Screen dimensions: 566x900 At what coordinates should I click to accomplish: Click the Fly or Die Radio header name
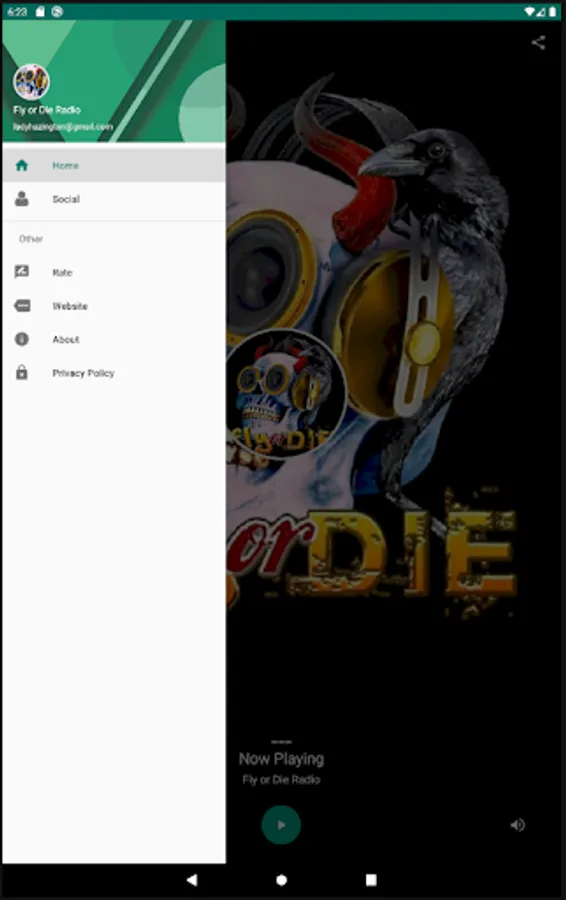[47, 110]
